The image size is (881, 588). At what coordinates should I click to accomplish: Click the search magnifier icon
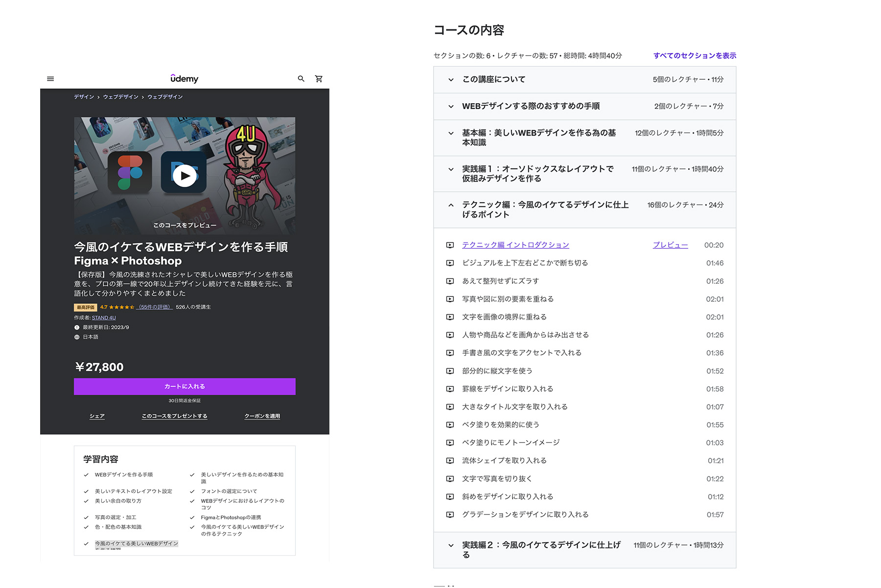point(301,79)
